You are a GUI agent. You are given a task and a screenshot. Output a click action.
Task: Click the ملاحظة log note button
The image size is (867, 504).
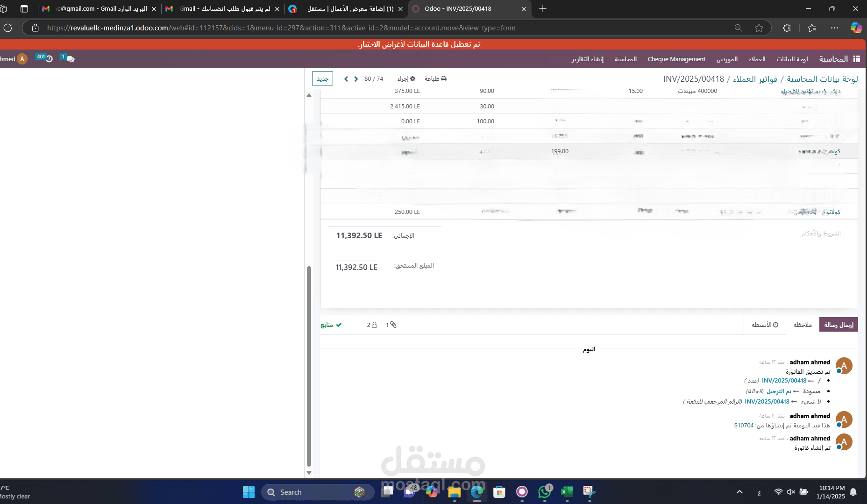point(803,325)
